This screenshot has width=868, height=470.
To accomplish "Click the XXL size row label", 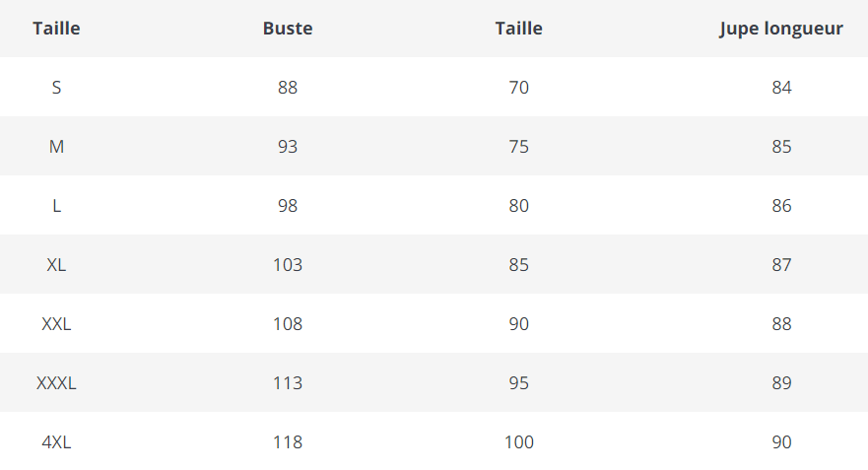I will click(x=56, y=324).
